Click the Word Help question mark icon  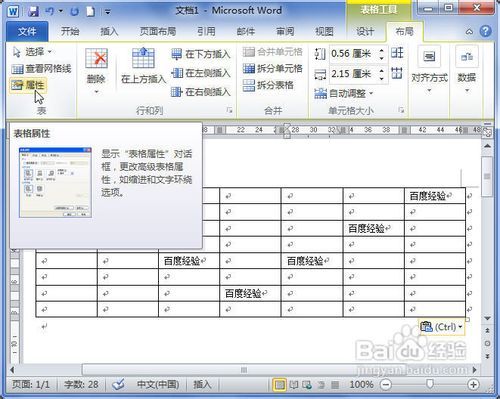point(485,31)
